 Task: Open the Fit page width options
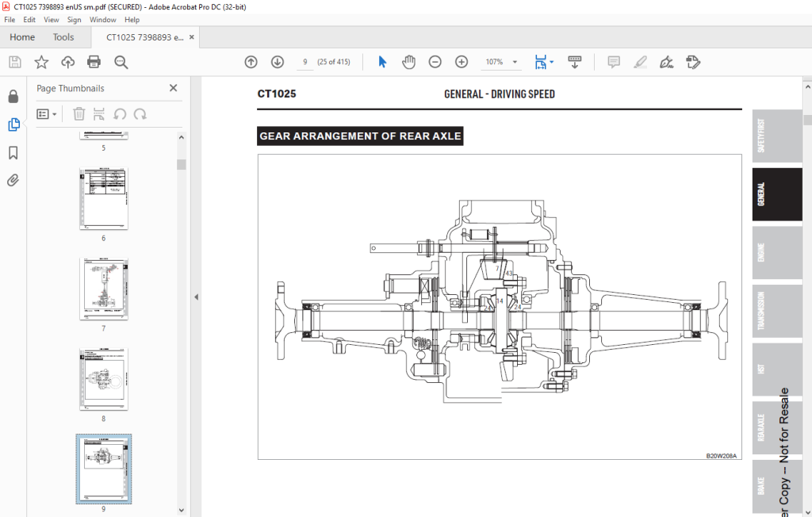[x=543, y=62]
